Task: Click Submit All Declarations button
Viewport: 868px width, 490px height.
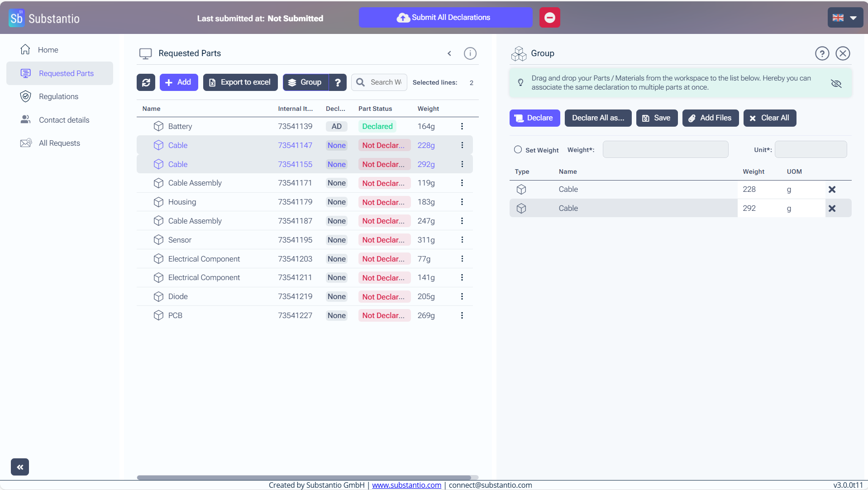Action: coord(445,18)
